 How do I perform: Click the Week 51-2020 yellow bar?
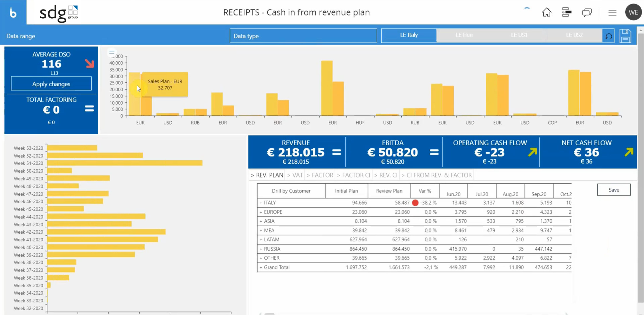(125, 163)
